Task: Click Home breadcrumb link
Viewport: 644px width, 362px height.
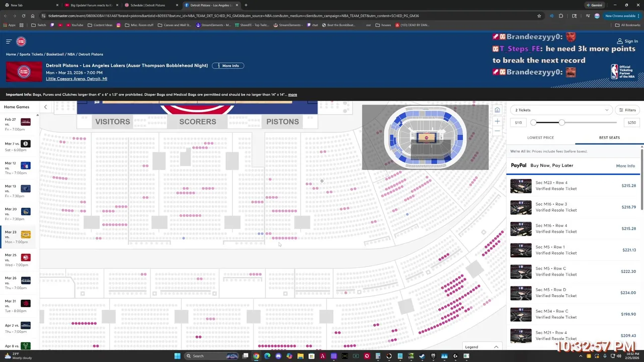Action: pyautogui.click(x=11, y=54)
